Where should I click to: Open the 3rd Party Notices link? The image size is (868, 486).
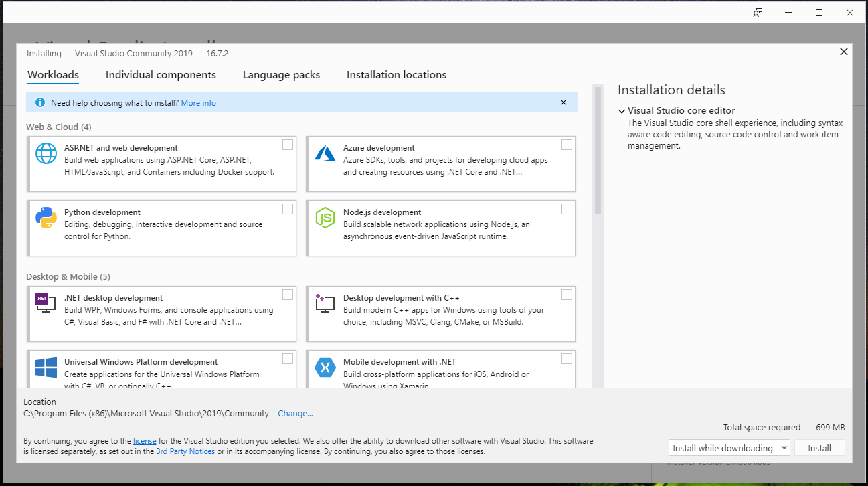coord(185,451)
